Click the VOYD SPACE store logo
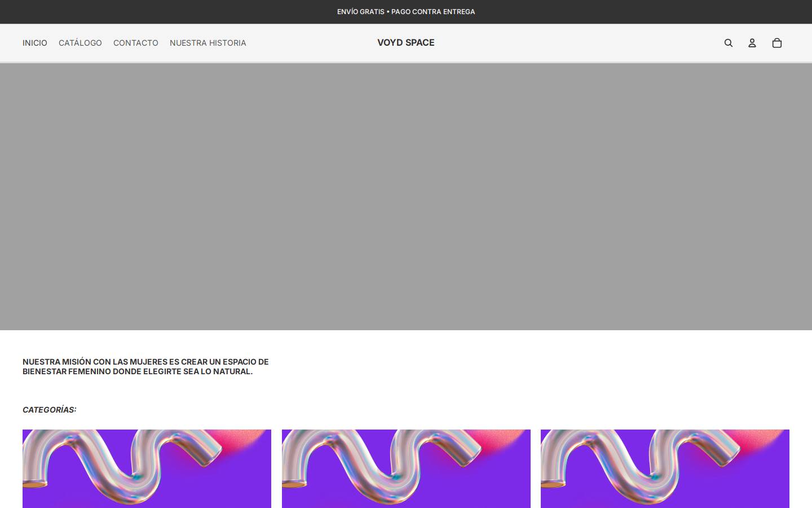Image resolution: width=812 pixels, height=508 pixels. pyautogui.click(x=406, y=42)
